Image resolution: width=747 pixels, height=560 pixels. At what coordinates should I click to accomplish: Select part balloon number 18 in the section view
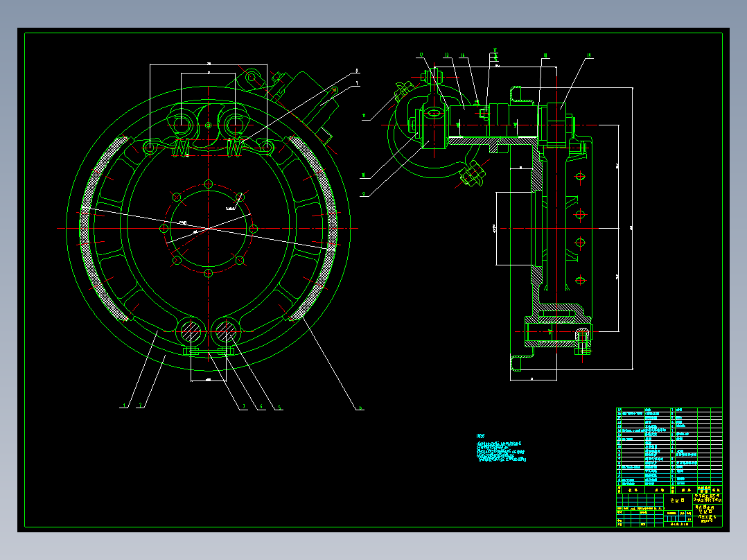click(545, 55)
